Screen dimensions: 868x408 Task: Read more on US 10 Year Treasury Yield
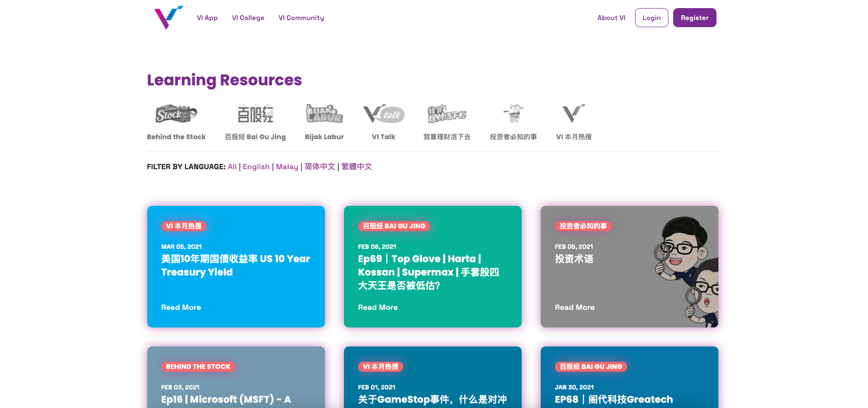[x=181, y=307]
